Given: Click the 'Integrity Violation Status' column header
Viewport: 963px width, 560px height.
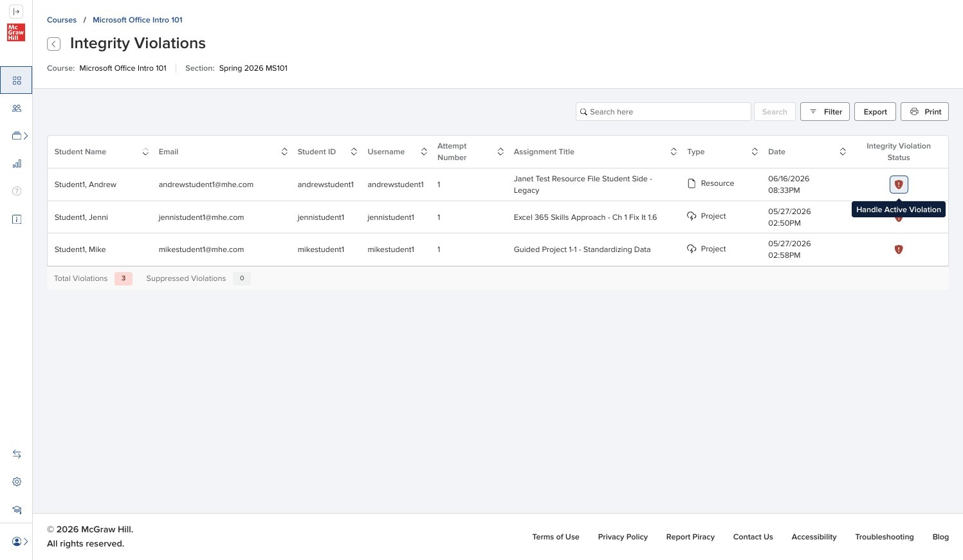Looking at the screenshot, I should (899, 152).
